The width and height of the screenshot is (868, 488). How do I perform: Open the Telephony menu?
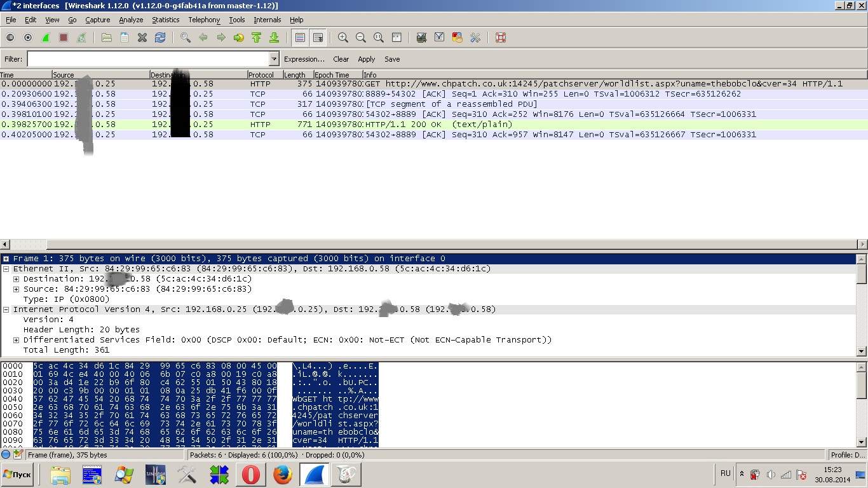pyautogui.click(x=204, y=20)
